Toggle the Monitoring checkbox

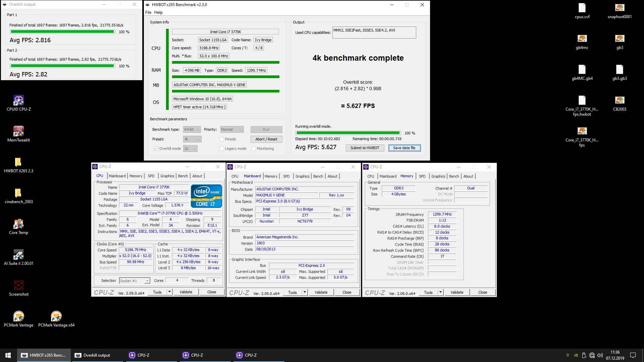click(254, 148)
